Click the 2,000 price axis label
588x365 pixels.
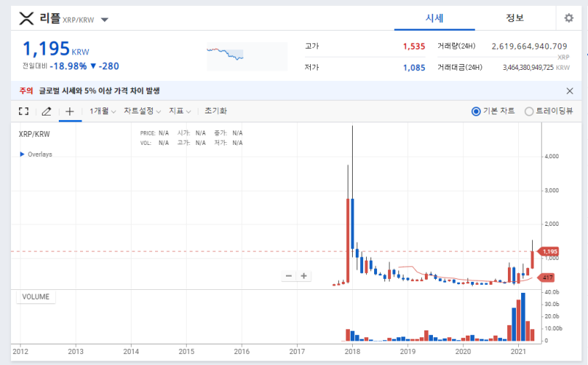(552, 224)
